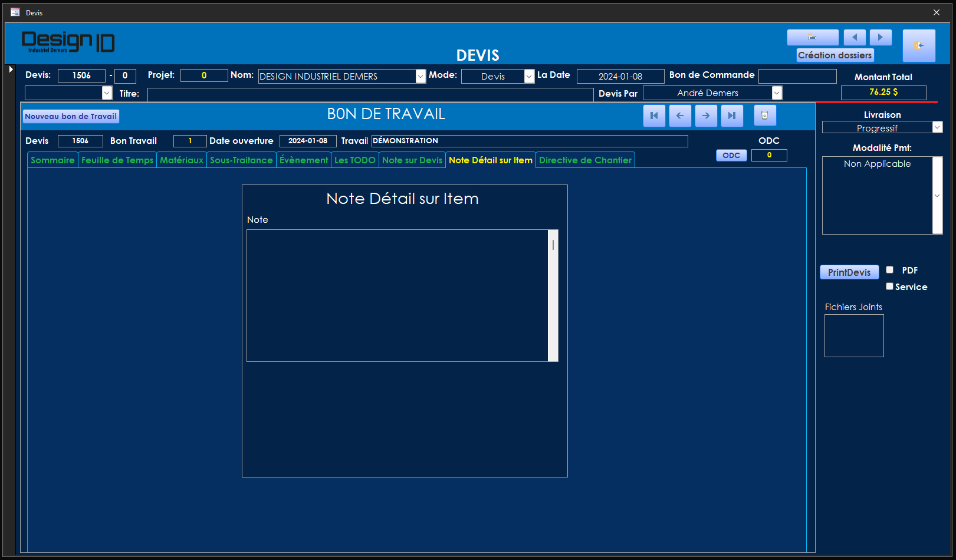Enable the PDF checkbox

[x=889, y=270]
